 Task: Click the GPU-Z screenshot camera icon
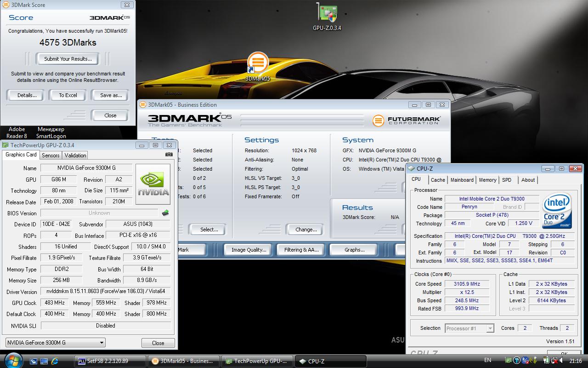169,155
